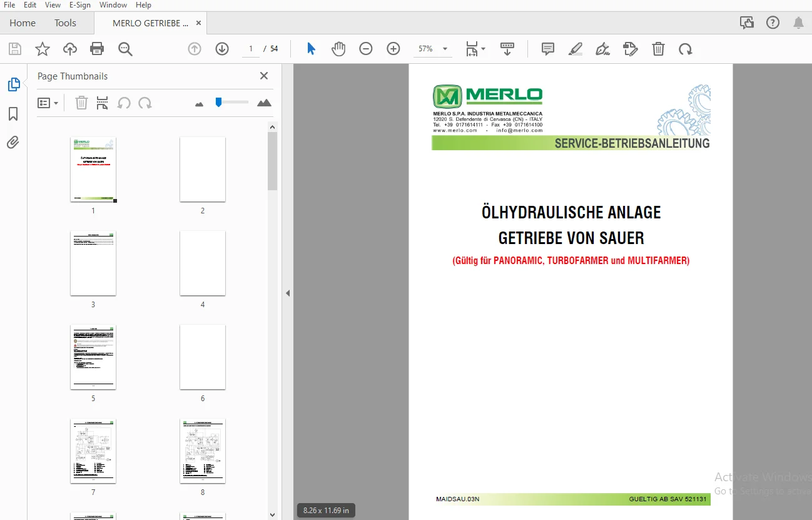Viewport: 812px width, 520px height.
Task: Open the Bookmarks sidebar panel
Action: [x=13, y=114]
